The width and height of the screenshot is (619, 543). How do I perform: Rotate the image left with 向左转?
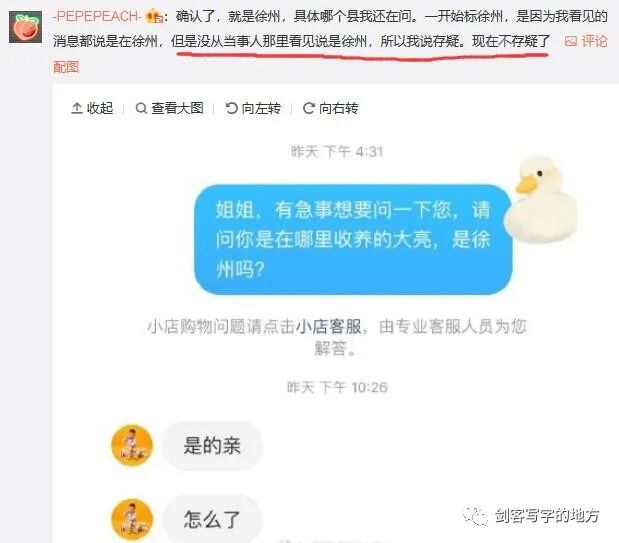click(253, 108)
